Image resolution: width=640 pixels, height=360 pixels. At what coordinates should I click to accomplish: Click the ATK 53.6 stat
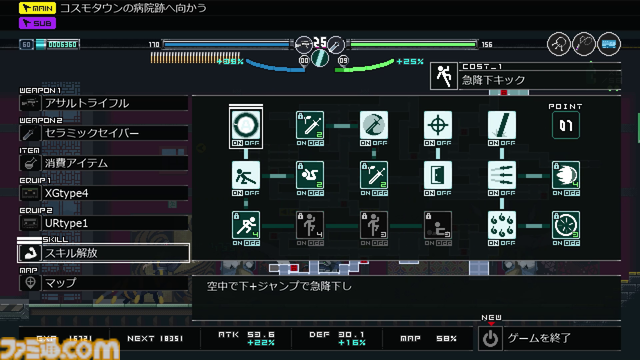pyautogui.click(x=247, y=338)
